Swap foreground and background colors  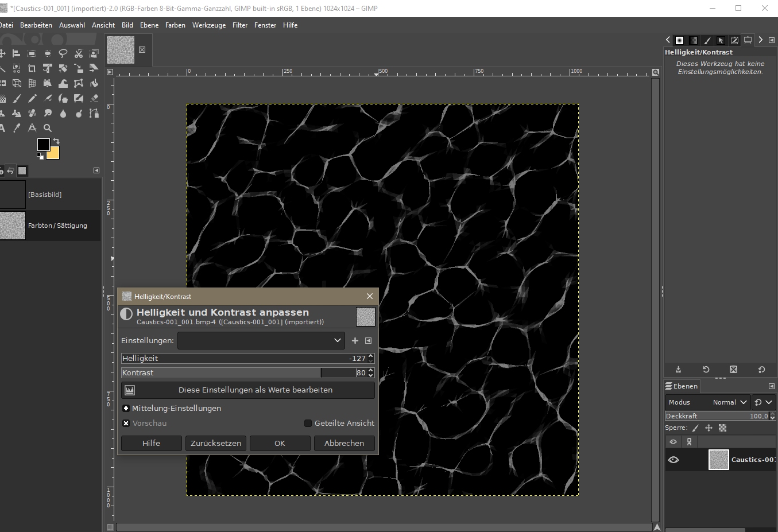56,141
